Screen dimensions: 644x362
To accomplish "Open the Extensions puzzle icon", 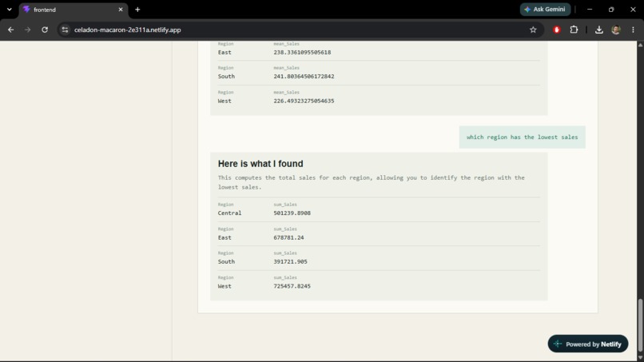I will coord(574,30).
